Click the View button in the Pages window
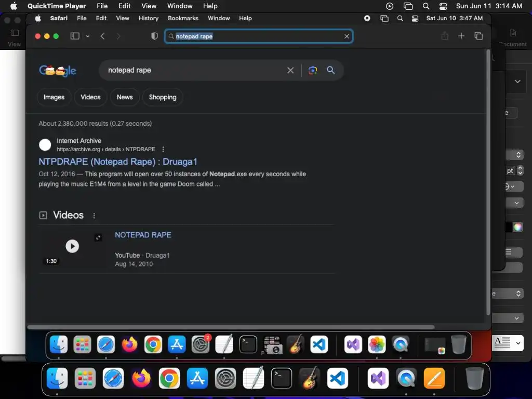 (x=15, y=38)
